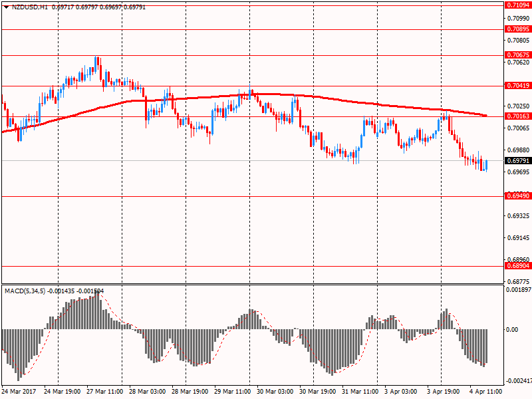Click the open price 0.69717 in chart header

[x=63, y=7]
